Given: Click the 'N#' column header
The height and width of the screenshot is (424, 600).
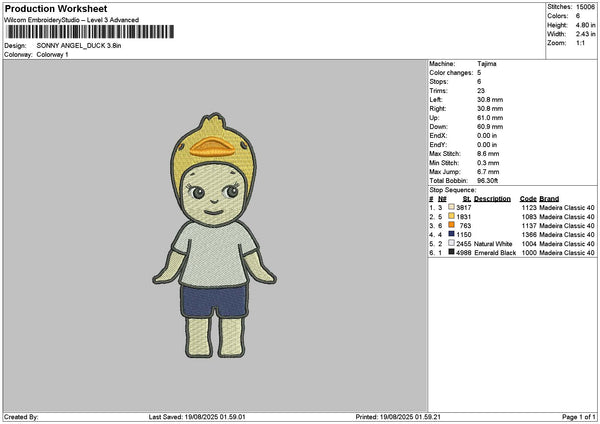Looking at the screenshot, I should tap(442, 199).
